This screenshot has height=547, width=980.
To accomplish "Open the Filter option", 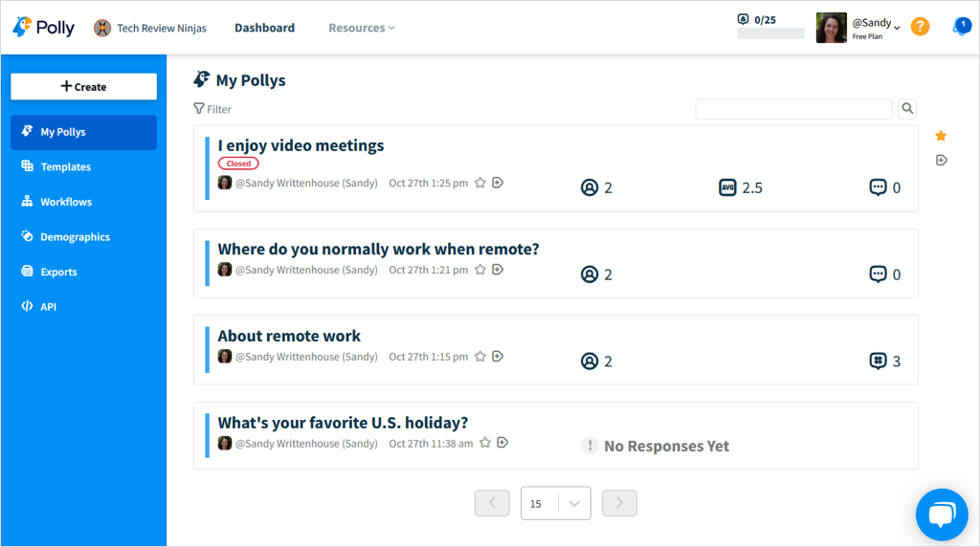I will click(212, 109).
